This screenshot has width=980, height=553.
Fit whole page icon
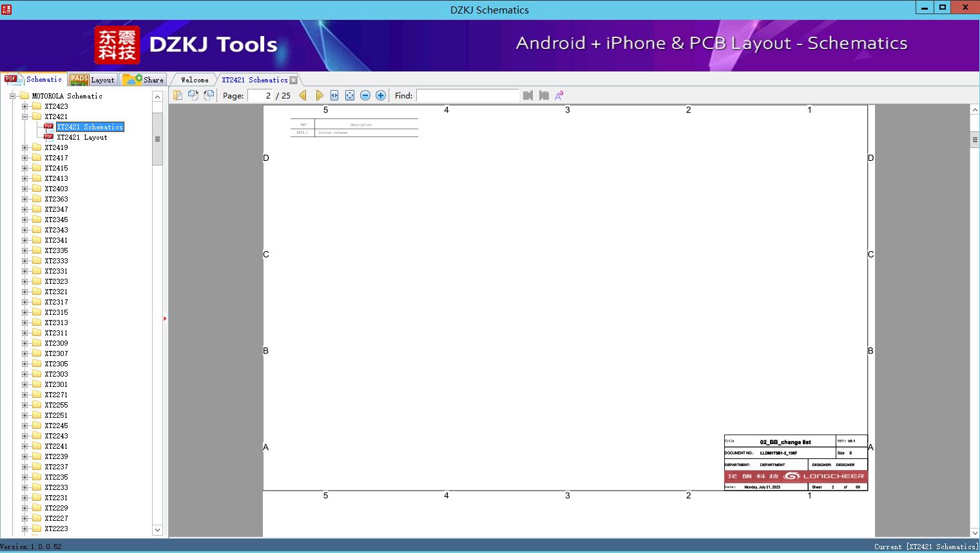(350, 95)
